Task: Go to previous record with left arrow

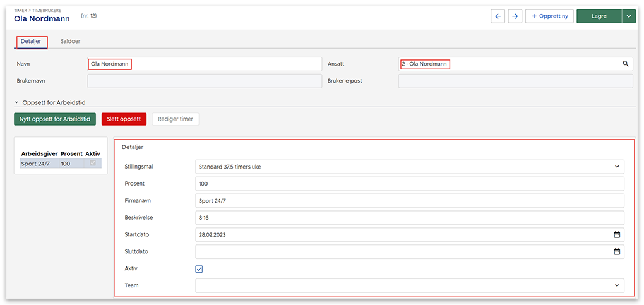Action: click(498, 16)
